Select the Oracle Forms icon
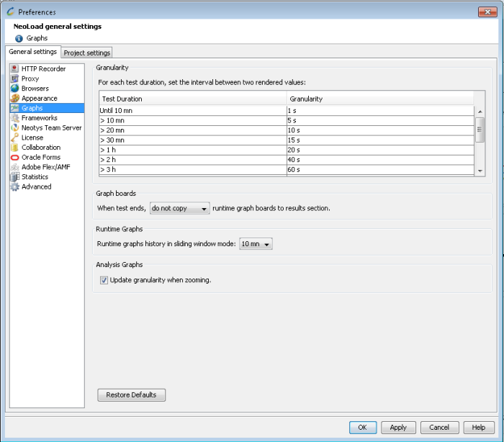Image resolution: width=504 pixels, height=442 pixels. pos(15,157)
